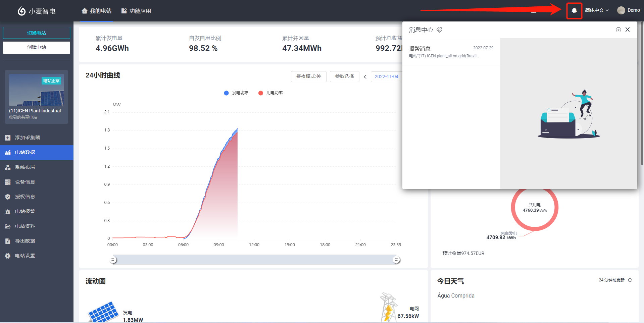Open message center settings icon

pos(618,30)
